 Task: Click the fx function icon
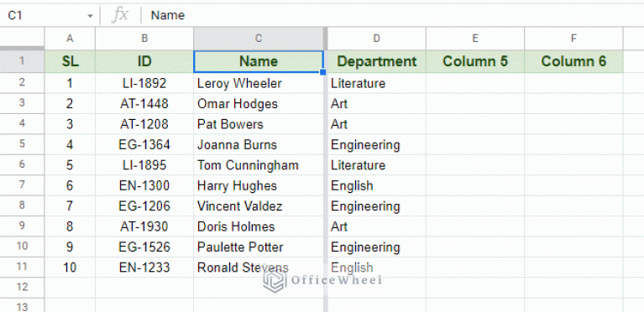pos(120,15)
